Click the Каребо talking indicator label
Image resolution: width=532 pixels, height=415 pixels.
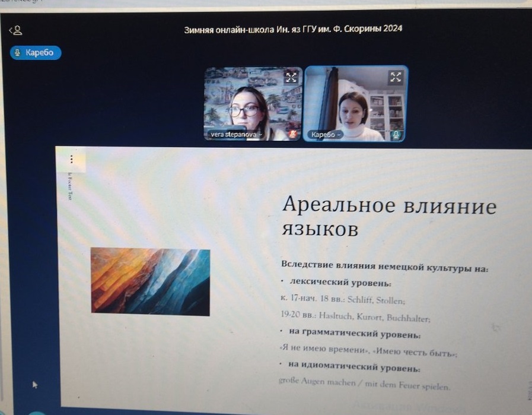coord(40,53)
